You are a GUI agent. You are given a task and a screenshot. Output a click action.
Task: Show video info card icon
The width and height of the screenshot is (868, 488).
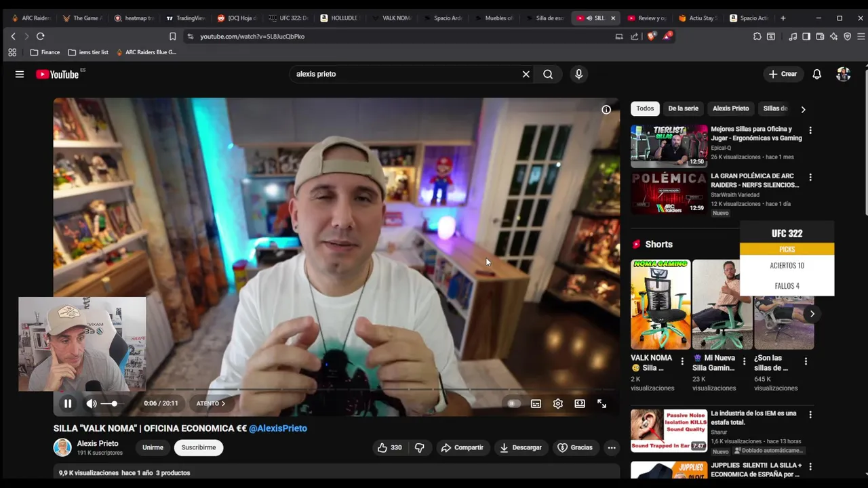pos(606,110)
